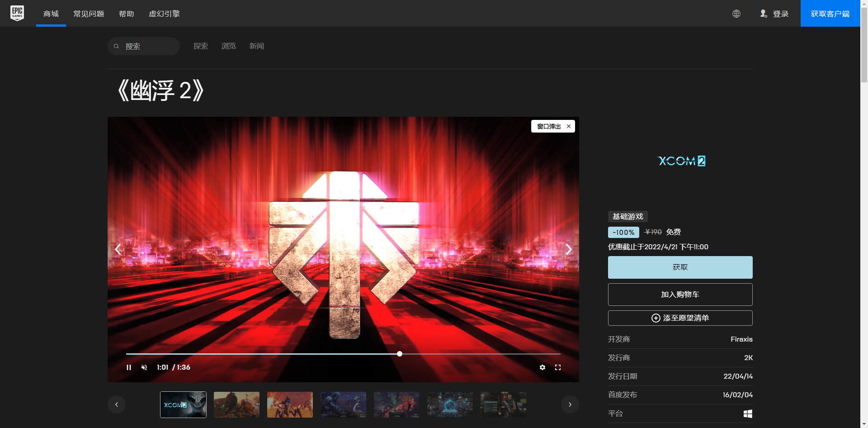Pause the trailer video
868x428 pixels.
[129, 367]
